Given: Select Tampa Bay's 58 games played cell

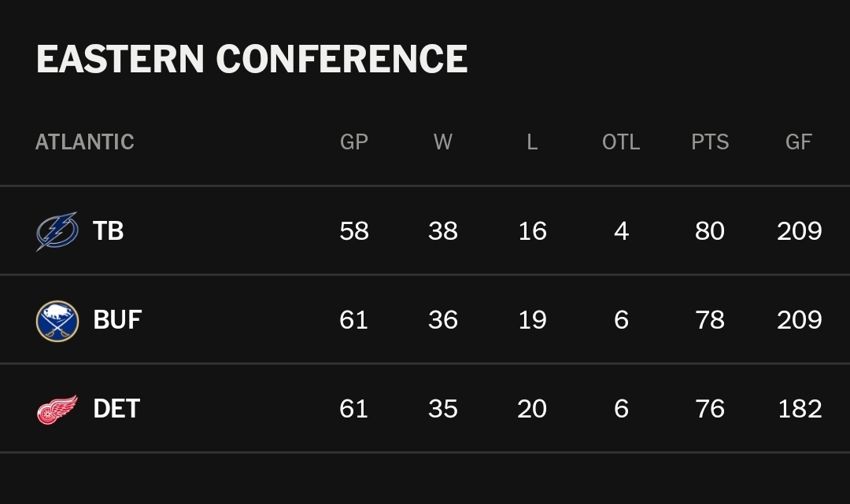Looking at the screenshot, I should (x=354, y=231).
